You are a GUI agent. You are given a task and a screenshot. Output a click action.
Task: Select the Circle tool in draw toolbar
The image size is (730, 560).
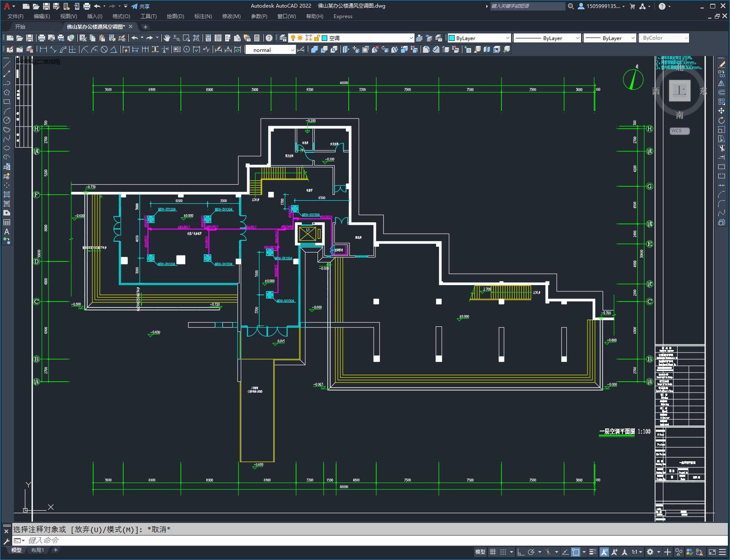[7, 120]
